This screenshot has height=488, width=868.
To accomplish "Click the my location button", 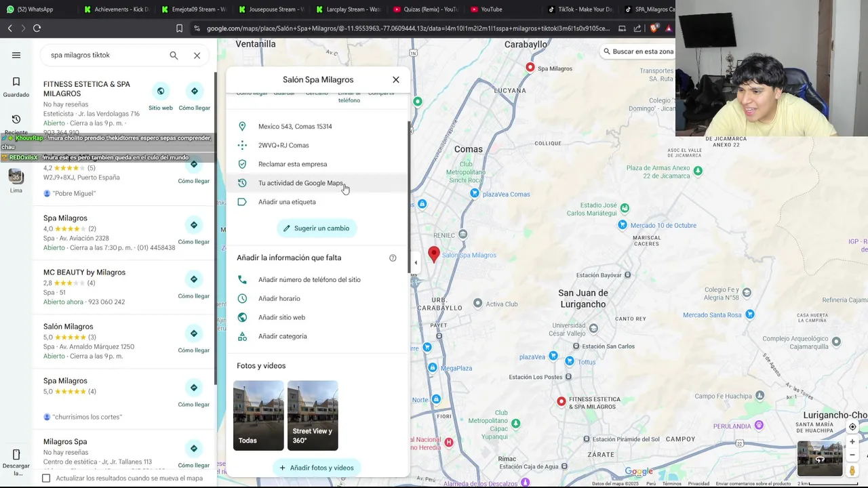I will (852, 427).
